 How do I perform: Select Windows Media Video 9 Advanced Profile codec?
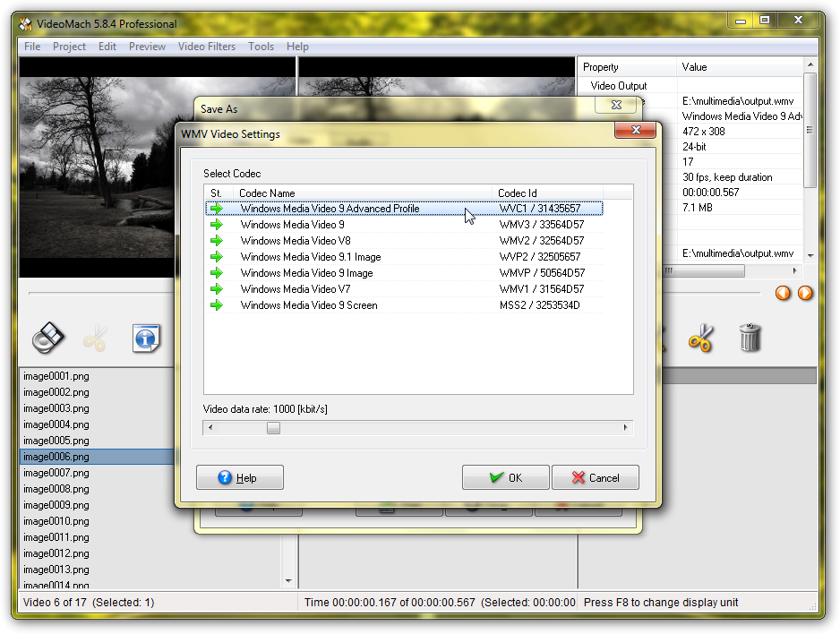point(330,209)
